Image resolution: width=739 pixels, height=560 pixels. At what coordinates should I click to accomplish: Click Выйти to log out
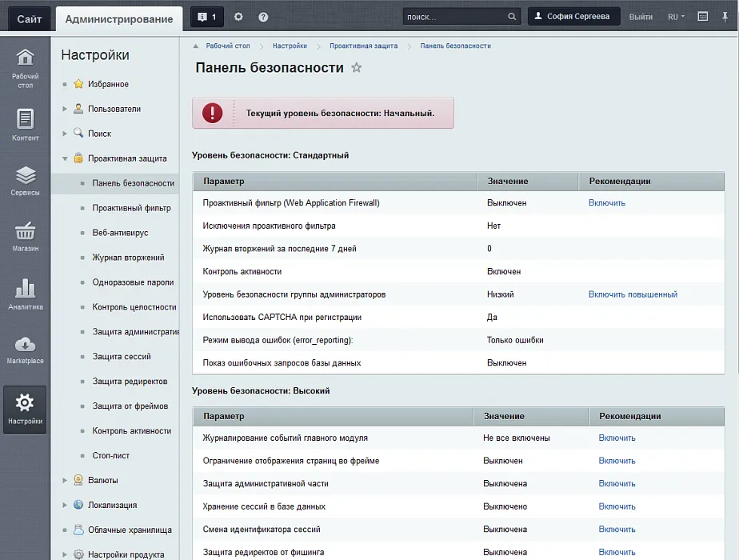coord(640,17)
